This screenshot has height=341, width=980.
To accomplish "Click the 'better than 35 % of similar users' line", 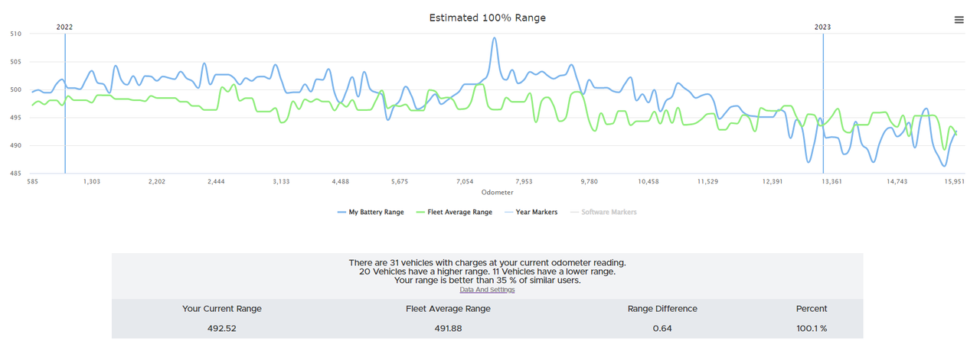I will (x=487, y=281).
